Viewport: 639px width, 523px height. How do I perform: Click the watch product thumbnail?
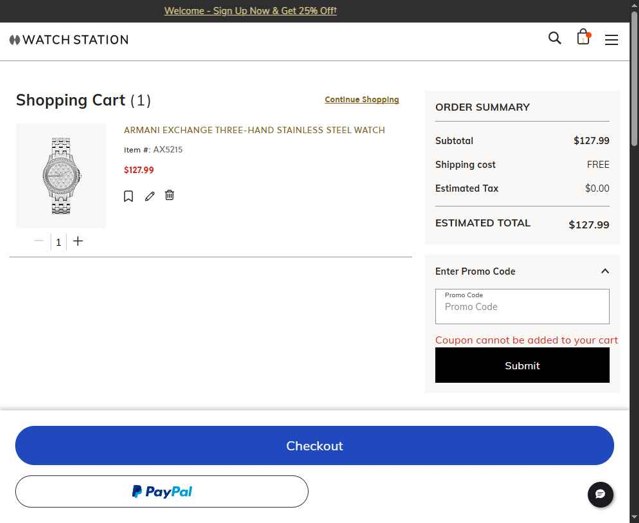(x=61, y=176)
